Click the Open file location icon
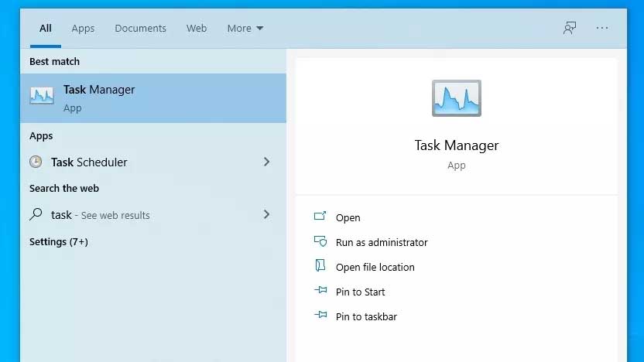Screen dimensions: 644x362 [320, 265]
